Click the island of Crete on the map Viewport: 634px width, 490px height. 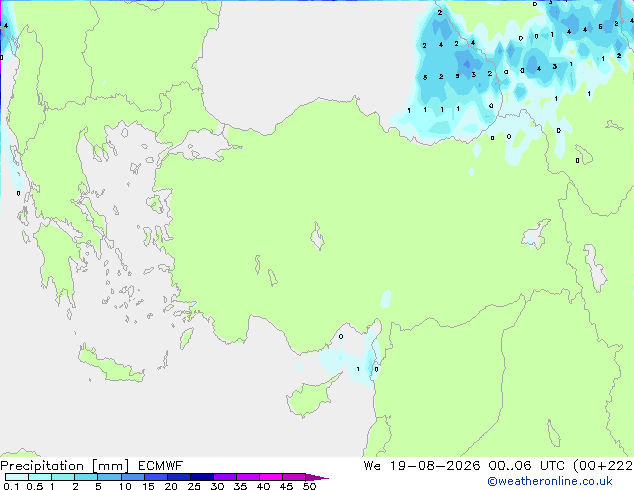pos(111,366)
